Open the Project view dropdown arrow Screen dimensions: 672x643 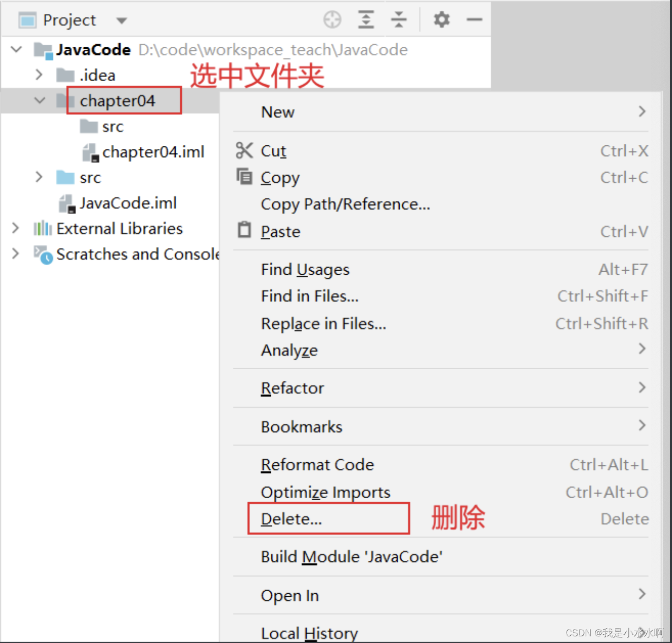coord(121,21)
